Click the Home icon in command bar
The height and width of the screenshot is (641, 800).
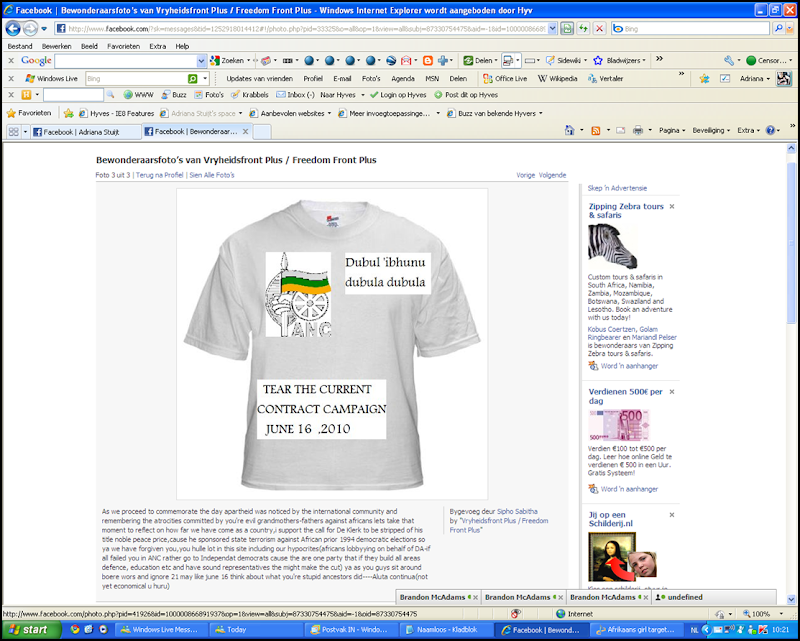[569, 131]
